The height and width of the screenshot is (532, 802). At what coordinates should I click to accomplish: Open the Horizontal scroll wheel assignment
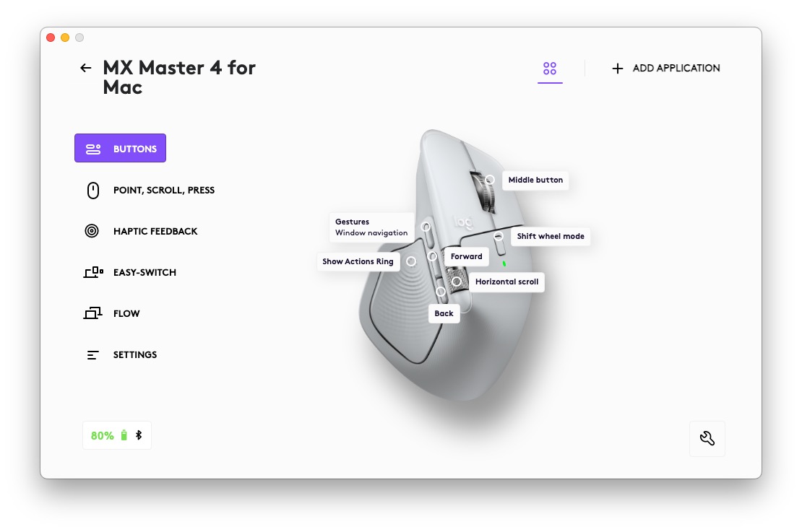click(506, 282)
